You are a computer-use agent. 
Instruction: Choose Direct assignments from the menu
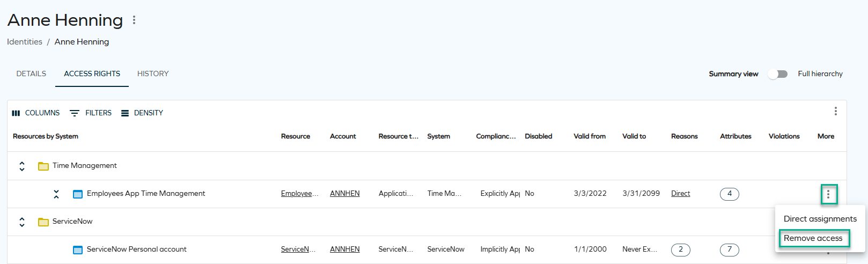pyautogui.click(x=820, y=219)
